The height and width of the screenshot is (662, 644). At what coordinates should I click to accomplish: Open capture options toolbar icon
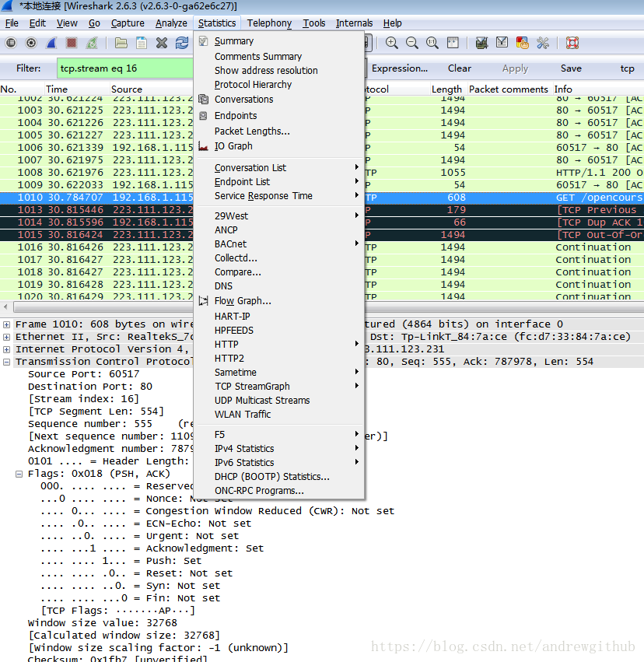31,43
